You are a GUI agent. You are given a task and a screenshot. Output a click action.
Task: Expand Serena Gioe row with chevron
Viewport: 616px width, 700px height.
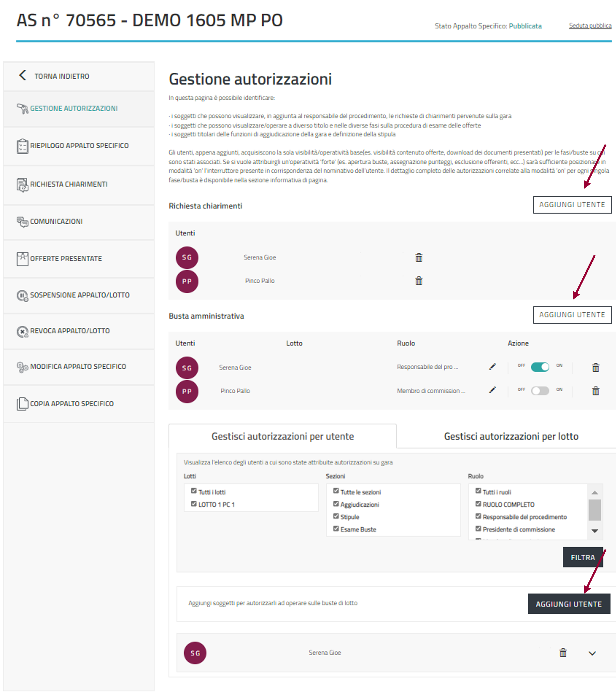592,653
